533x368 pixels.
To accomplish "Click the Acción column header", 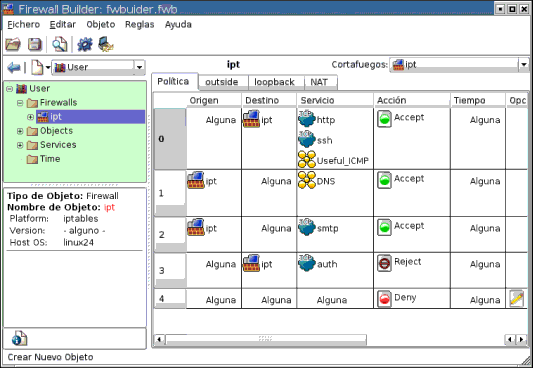I will [412, 100].
